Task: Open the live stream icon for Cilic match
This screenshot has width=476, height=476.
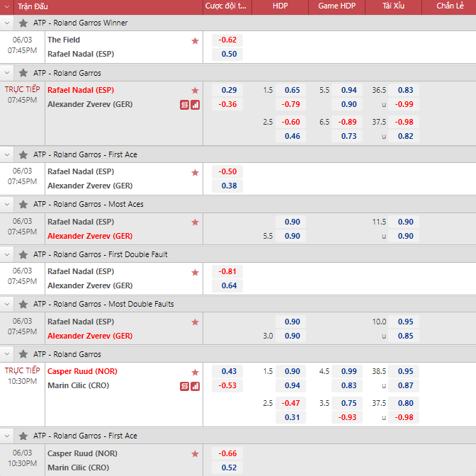Action: (x=184, y=386)
